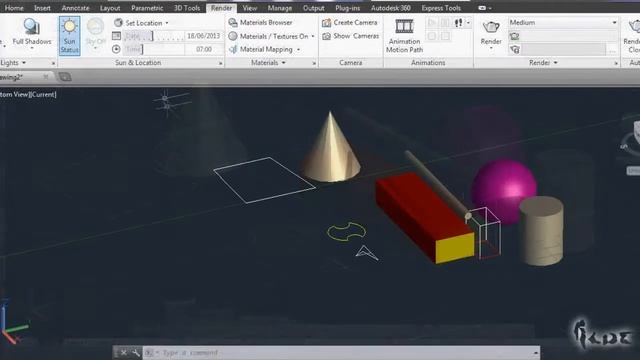Open the Materials Browser
Image resolution: width=640 pixels, height=360 pixels.
261,22
